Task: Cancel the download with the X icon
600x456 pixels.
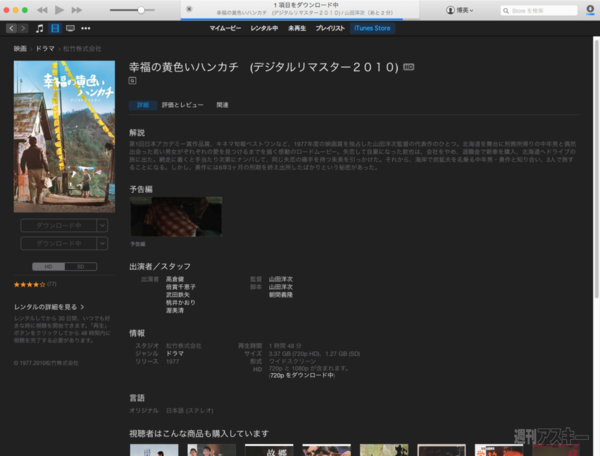Action: [x=189, y=9]
